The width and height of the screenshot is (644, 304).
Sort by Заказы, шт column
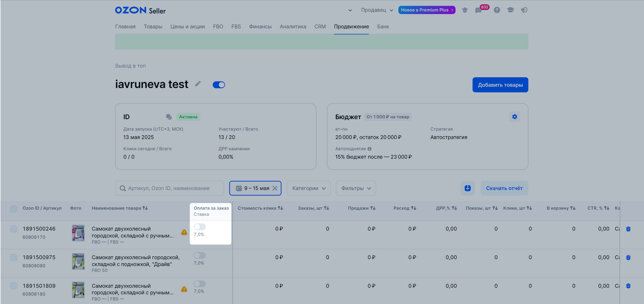click(x=326, y=208)
